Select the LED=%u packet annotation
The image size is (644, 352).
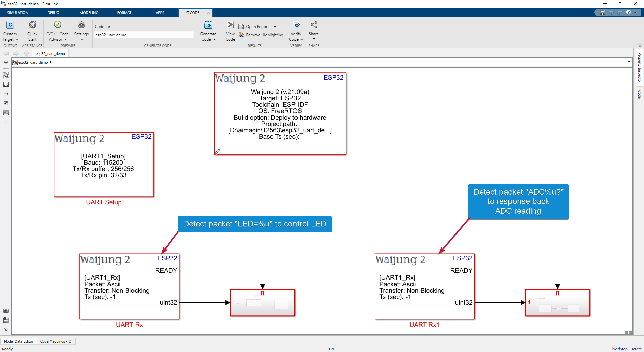(x=255, y=224)
